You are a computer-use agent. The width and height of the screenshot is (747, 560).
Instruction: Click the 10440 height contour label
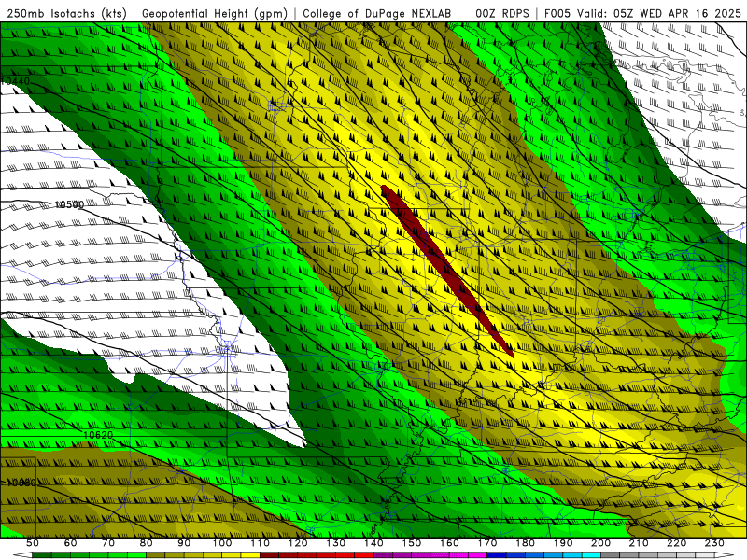pos(15,81)
